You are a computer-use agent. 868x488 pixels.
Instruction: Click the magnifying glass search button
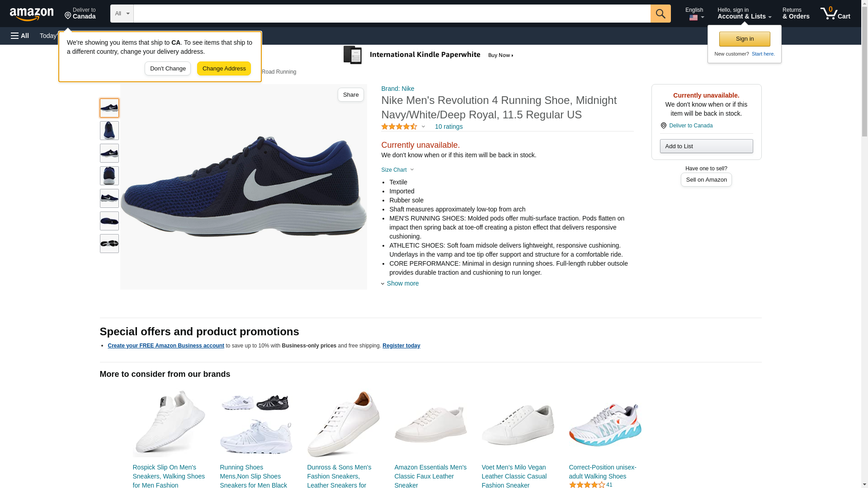tap(660, 14)
